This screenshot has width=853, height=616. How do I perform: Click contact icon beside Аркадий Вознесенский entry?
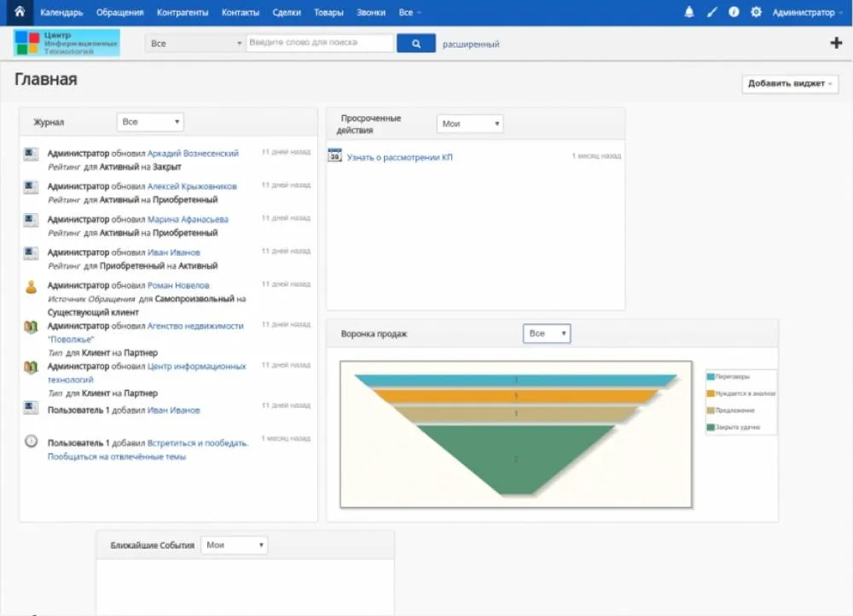point(31,154)
